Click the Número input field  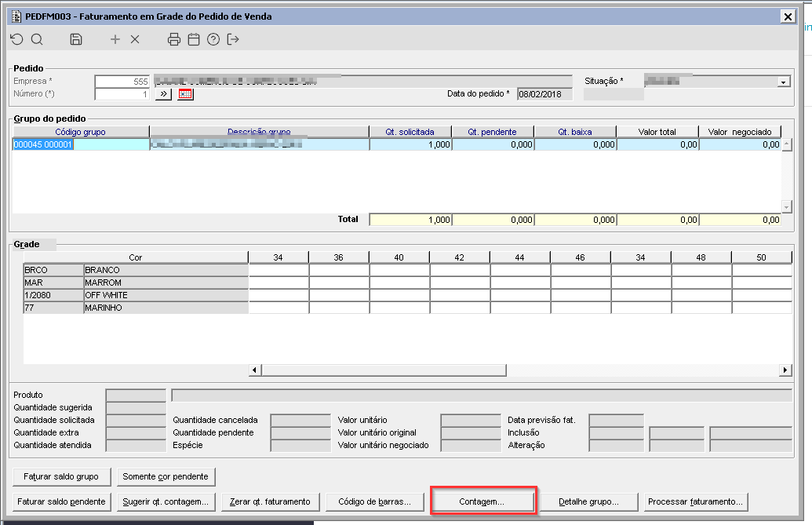point(122,94)
